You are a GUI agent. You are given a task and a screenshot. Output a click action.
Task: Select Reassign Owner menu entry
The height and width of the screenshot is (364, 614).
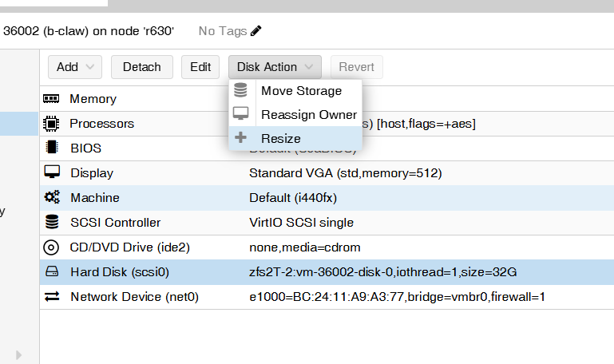(x=308, y=115)
